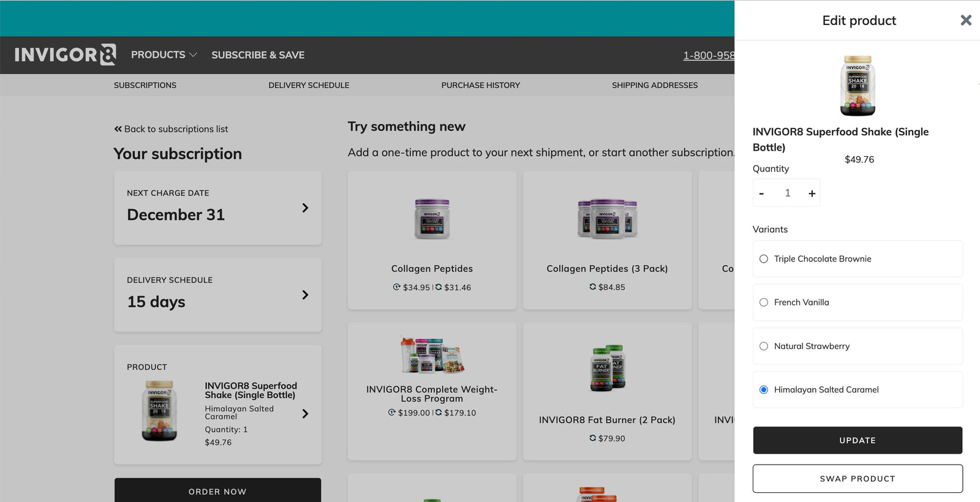
Task: Click the INVIGOR8 logo
Action: [x=65, y=54]
